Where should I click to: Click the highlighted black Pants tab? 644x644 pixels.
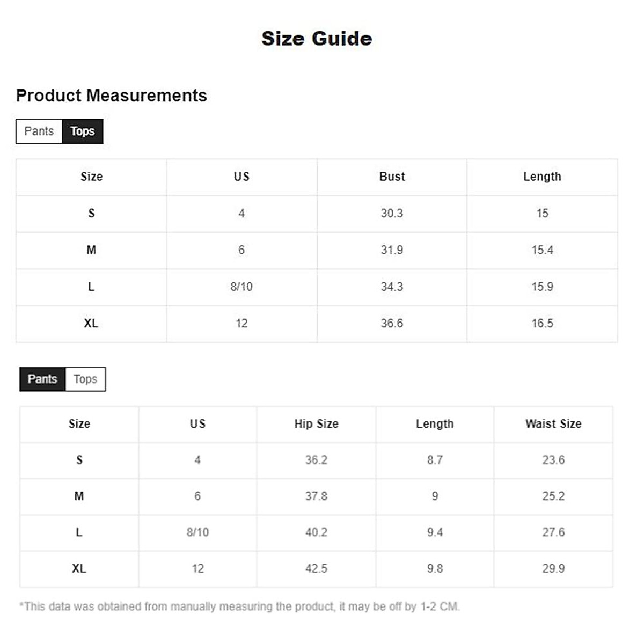coord(42,379)
